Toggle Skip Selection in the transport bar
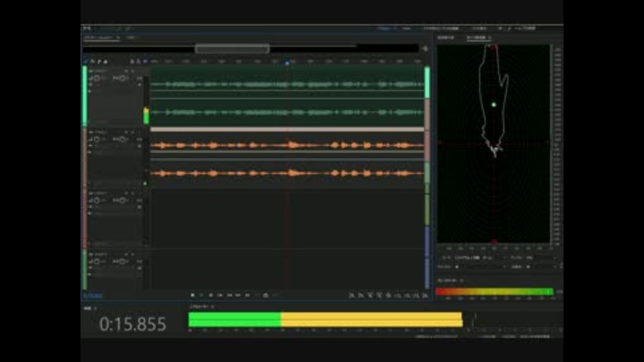 click(275, 295)
